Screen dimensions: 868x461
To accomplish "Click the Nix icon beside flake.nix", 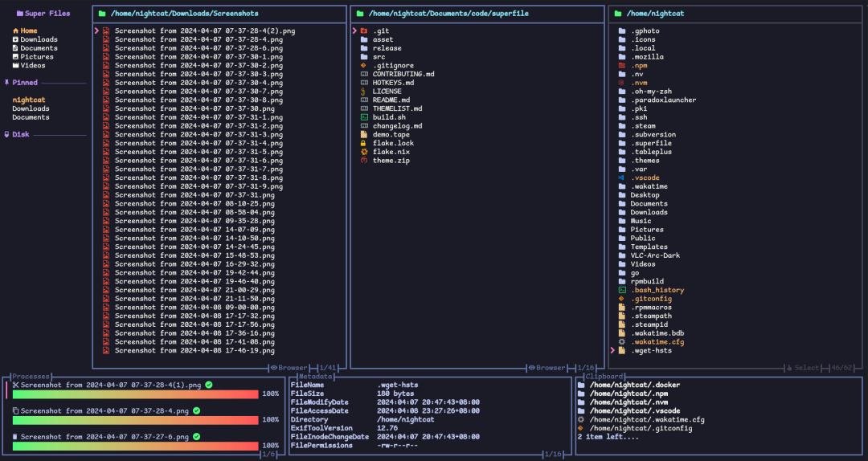I will tap(364, 152).
